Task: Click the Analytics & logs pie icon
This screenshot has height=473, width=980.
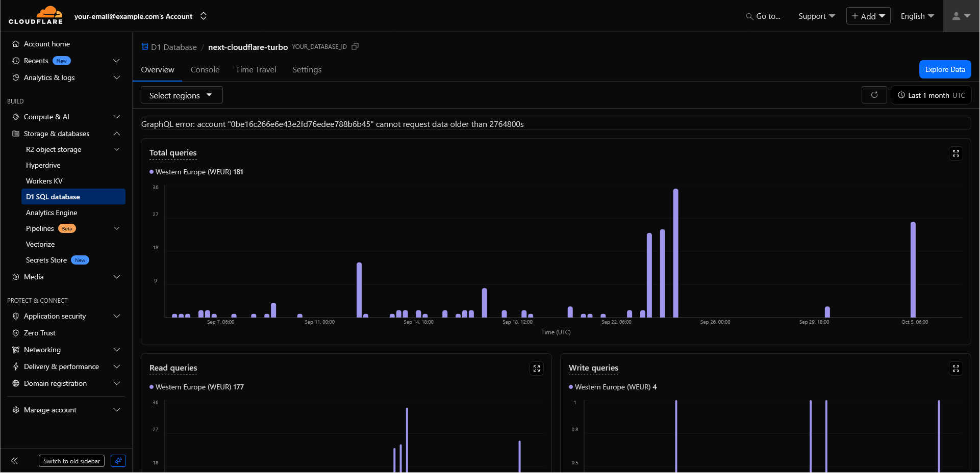Action: tap(16, 77)
